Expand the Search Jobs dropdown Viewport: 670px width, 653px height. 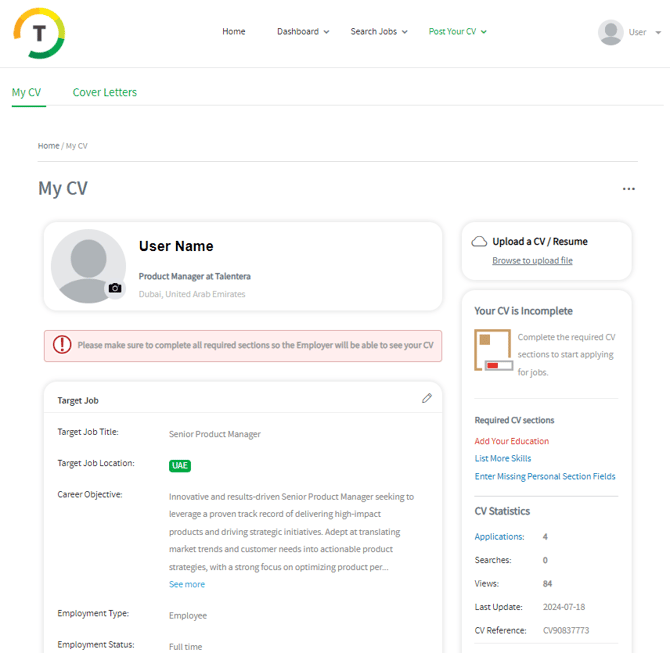coord(378,32)
